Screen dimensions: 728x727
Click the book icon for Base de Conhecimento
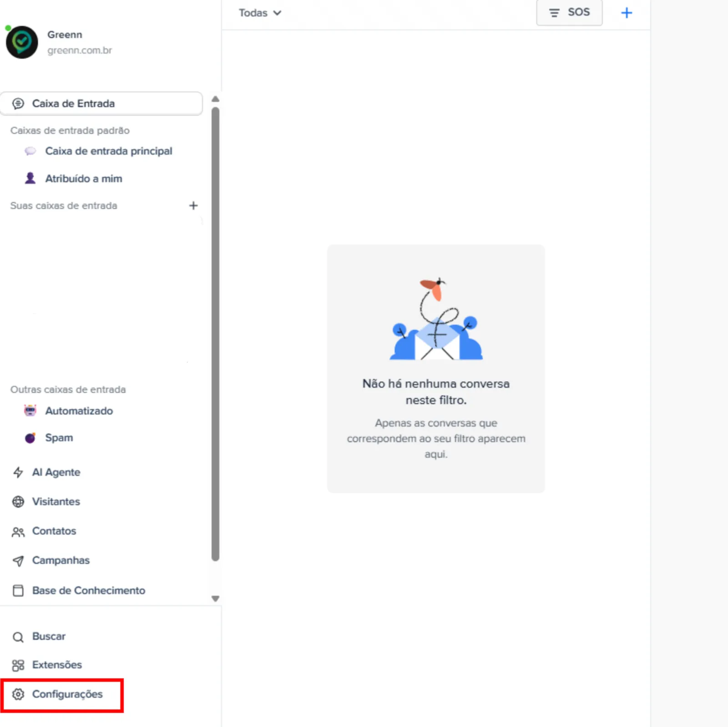coord(18,591)
